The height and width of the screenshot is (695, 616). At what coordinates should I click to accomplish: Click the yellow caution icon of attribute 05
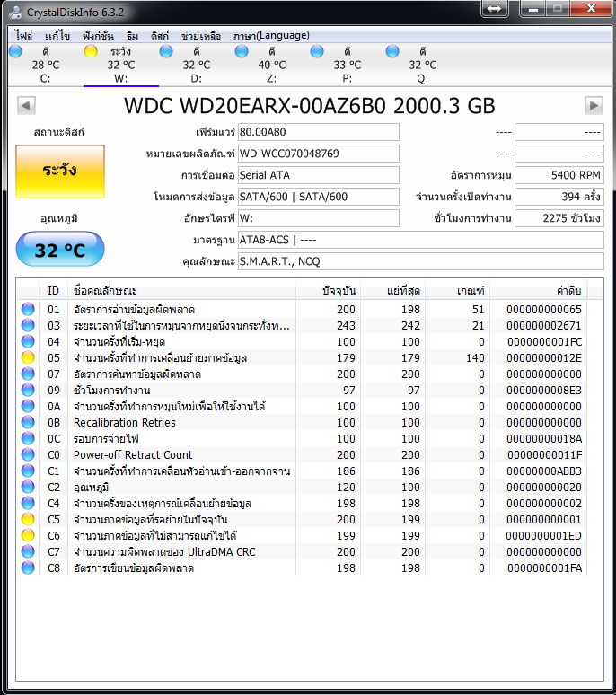click(28, 357)
